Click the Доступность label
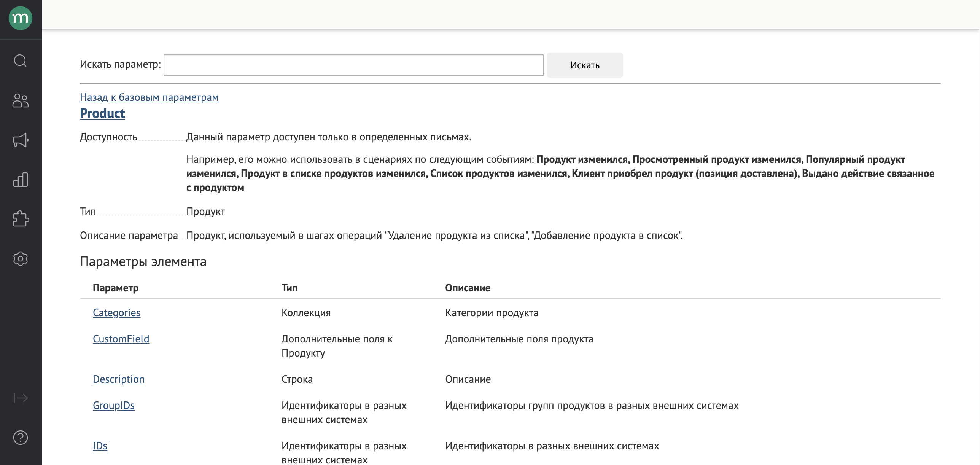 click(x=108, y=137)
